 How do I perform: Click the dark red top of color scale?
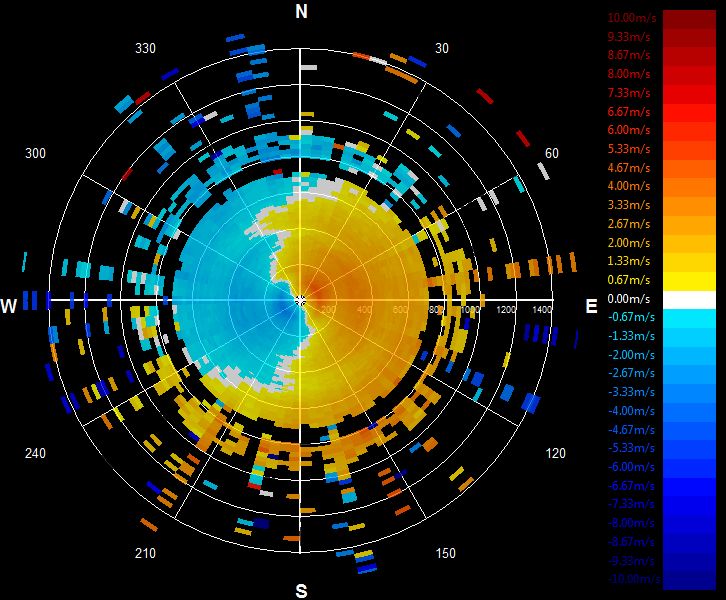(689, 19)
